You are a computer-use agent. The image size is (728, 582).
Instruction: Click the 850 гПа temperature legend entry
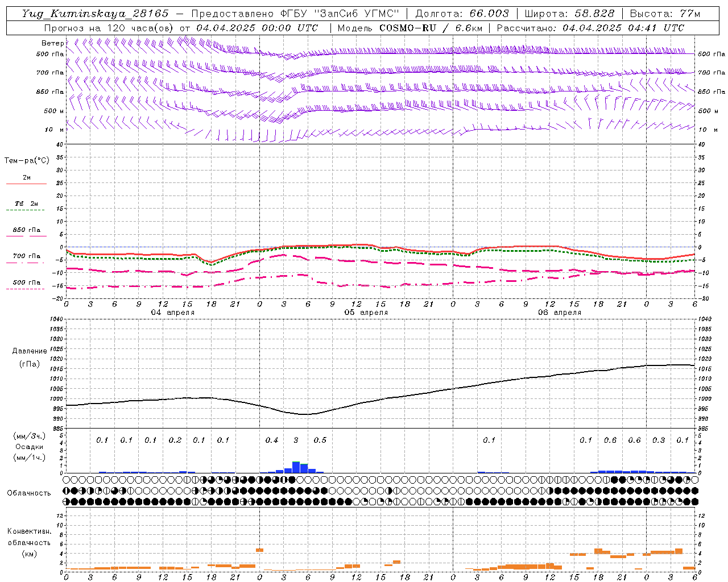(x=27, y=230)
